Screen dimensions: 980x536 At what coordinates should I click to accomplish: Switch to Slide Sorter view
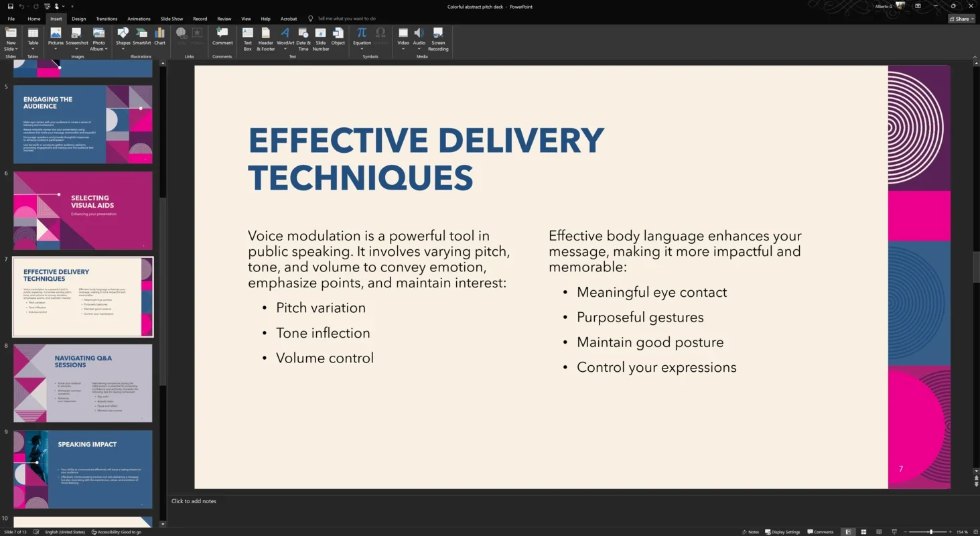(x=863, y=532)
